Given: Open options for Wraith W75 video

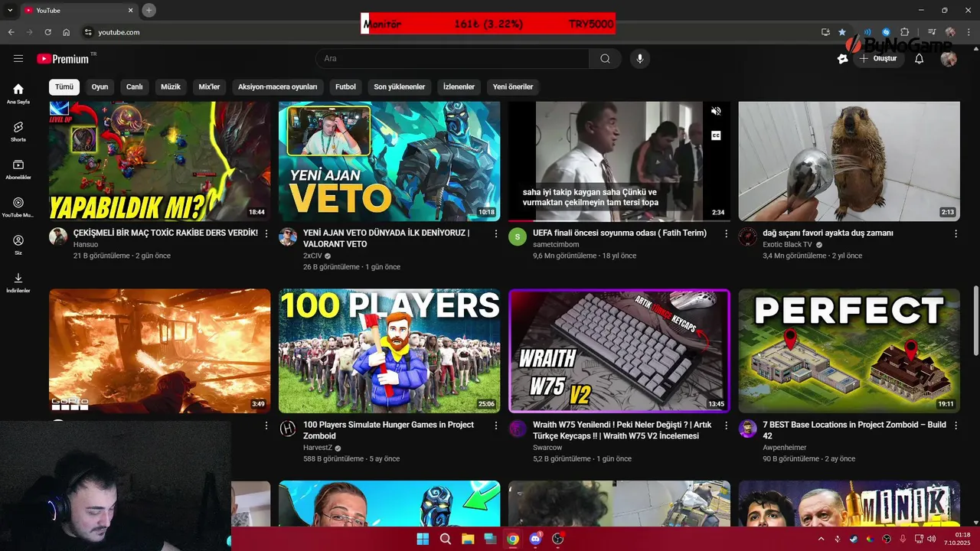Looking at the screenshot, I should tap(726, 425).
